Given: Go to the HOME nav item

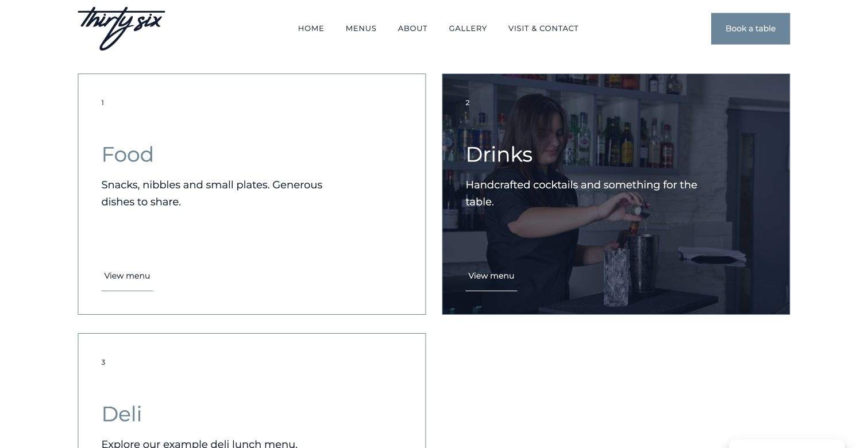Looking at the screenshot, I should click(311, 29).
